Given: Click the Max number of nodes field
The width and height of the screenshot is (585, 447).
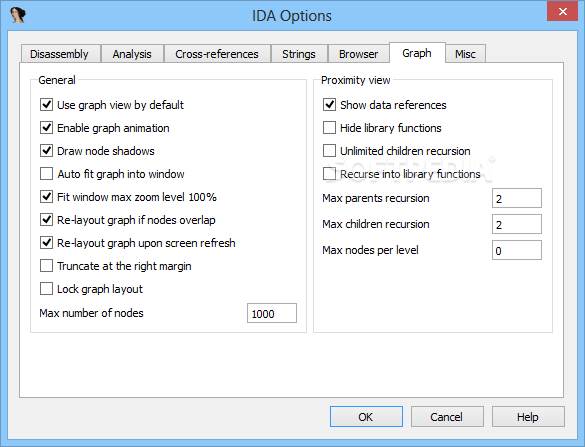Looking at the screenshot, I should click(x=272, y=313).
